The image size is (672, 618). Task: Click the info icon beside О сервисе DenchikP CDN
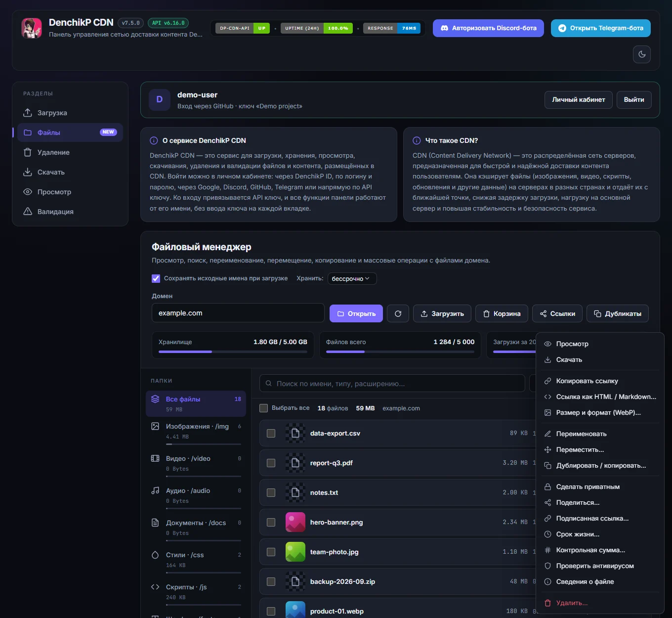click(154, 140)
